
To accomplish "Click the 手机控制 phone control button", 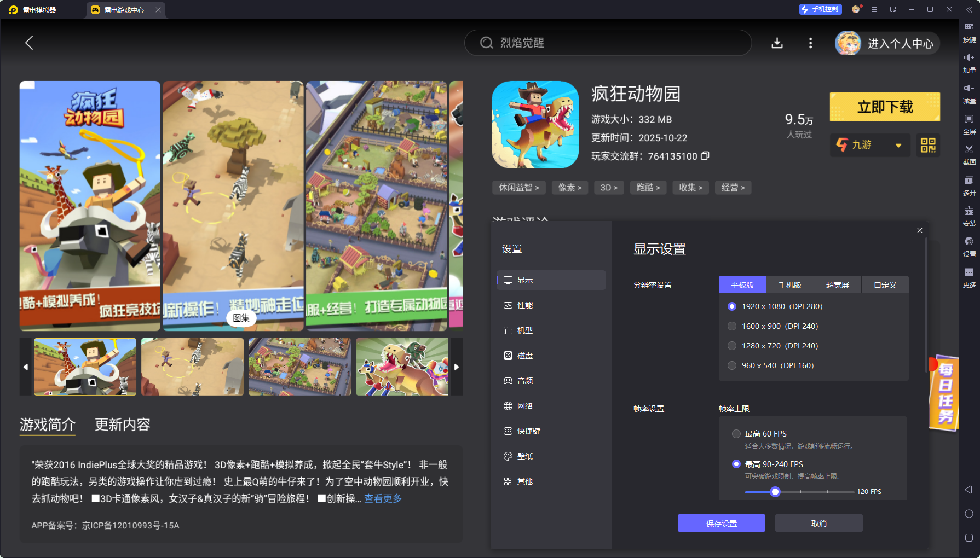I will (820, 9).
